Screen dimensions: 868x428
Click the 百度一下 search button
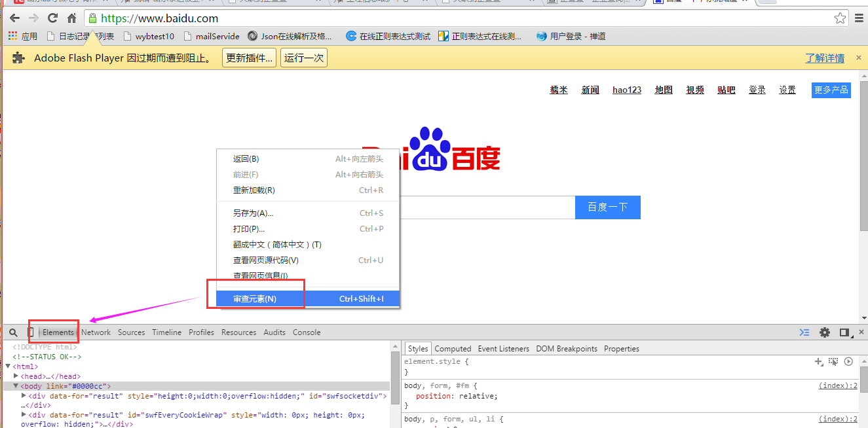[x=608, y=207]
